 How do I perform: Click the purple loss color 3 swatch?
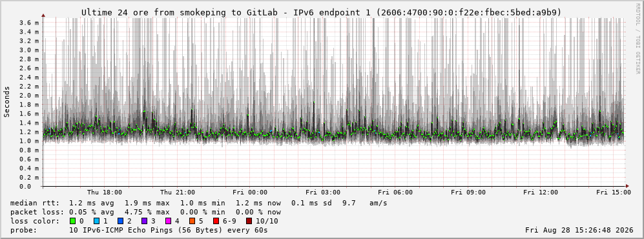[x=144, y=221]
